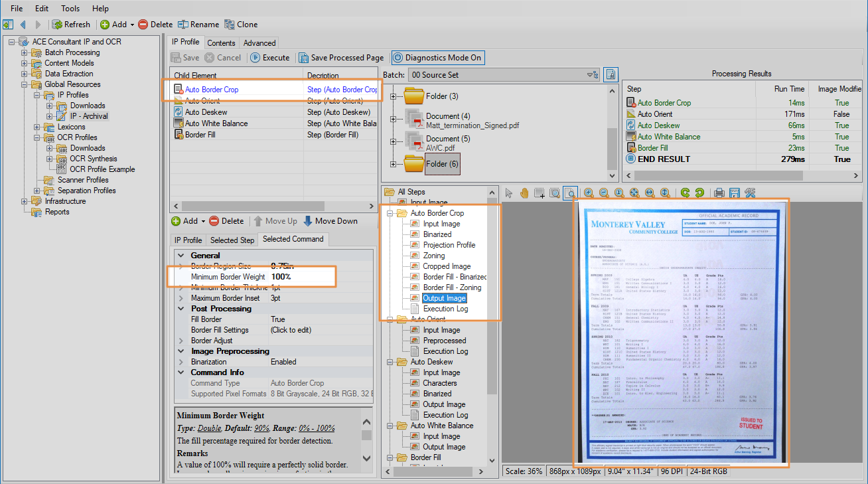868x484 pixels.
Task: Collapse the Image Preprocessing section
Action: click(181, 351)
